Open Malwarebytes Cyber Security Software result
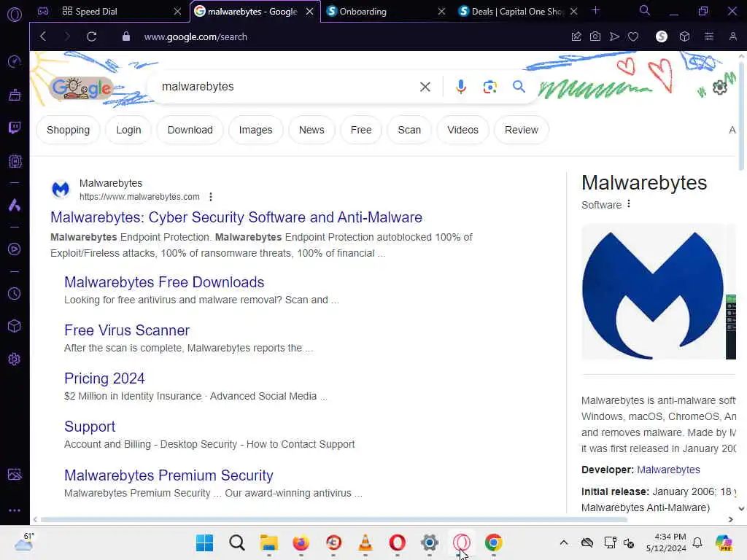Image resolution: width=747 pixels, height=560 pixels. [236, 217]
